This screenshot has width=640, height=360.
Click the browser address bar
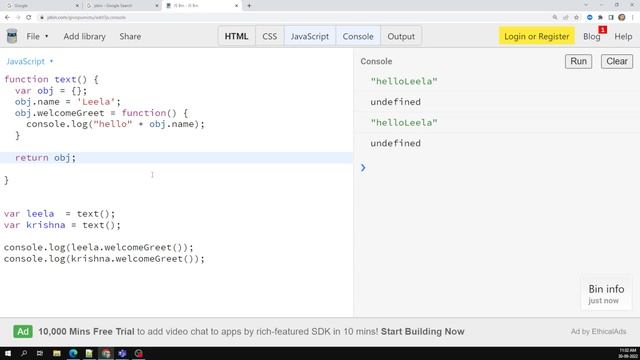(x=294, y=18)
